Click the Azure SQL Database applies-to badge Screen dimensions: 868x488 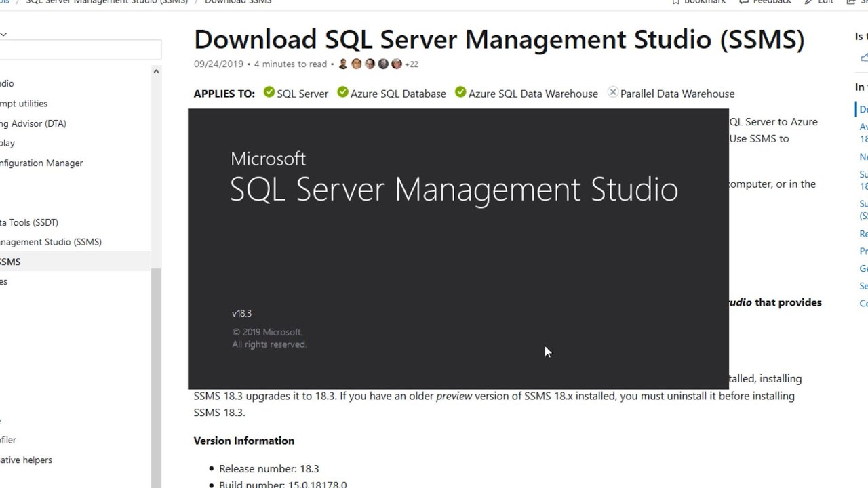click(391, 94)
